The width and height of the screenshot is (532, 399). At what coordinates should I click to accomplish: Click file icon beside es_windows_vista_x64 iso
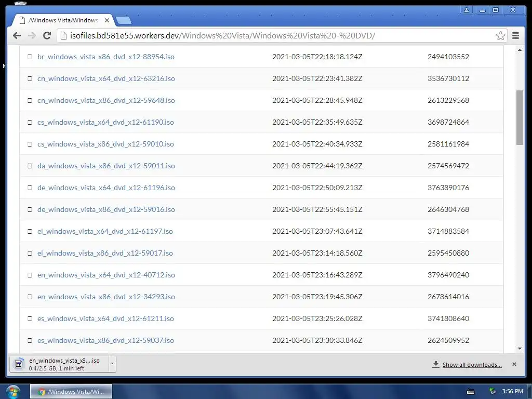click(30, 318)
